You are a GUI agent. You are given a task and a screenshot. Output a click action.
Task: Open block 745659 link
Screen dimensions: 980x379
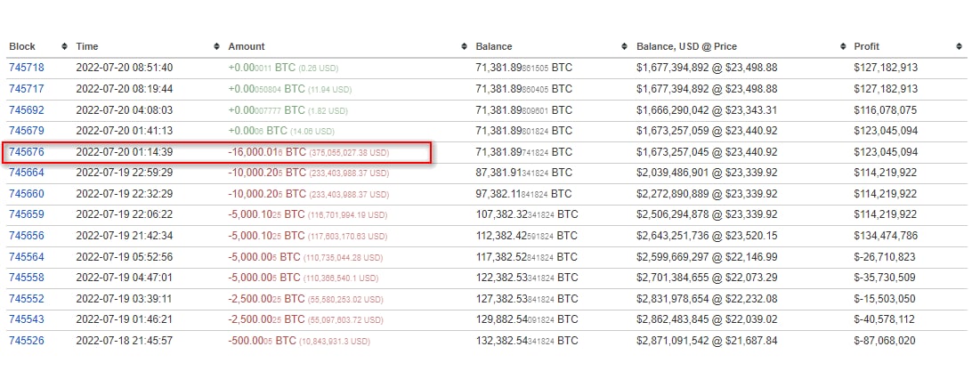tap(26, 214)
